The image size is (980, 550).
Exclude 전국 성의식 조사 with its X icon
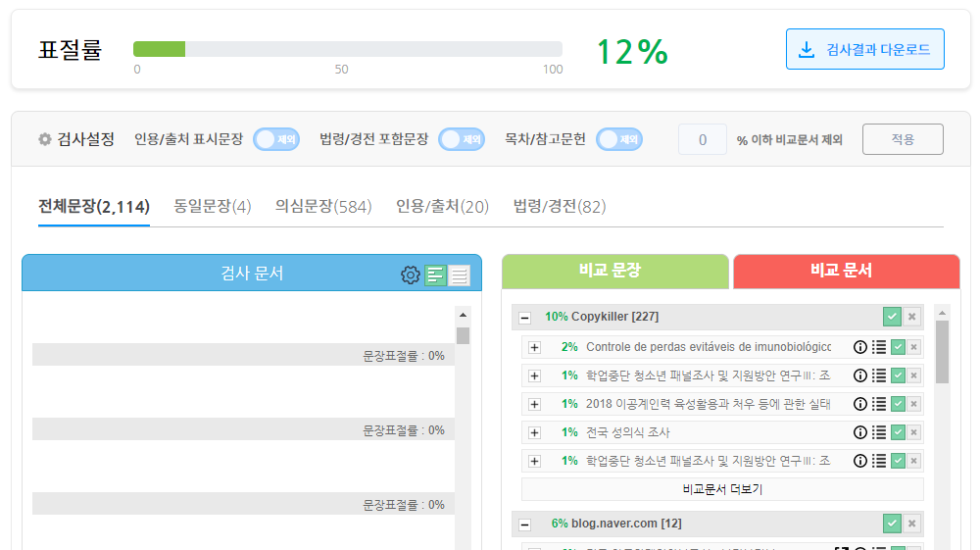pyautogui.click(x=913, y=432)
